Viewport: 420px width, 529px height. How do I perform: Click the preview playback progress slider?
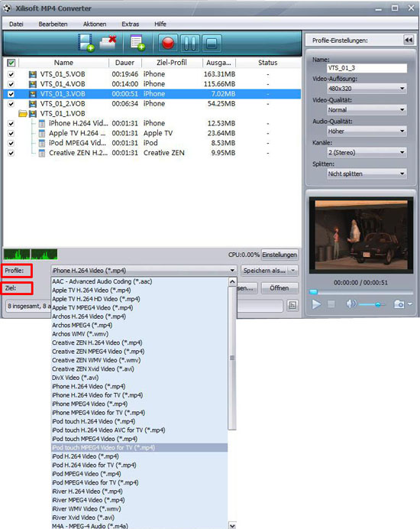click(x=361, y=292)
